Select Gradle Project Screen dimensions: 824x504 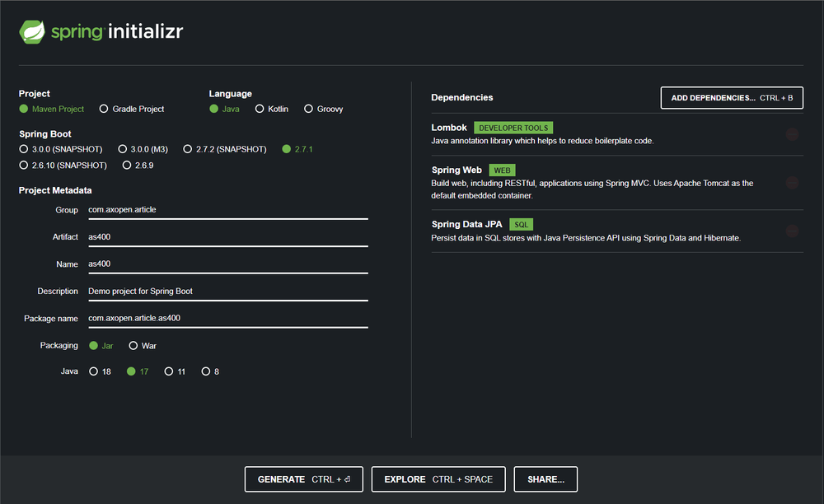point(105,109)
